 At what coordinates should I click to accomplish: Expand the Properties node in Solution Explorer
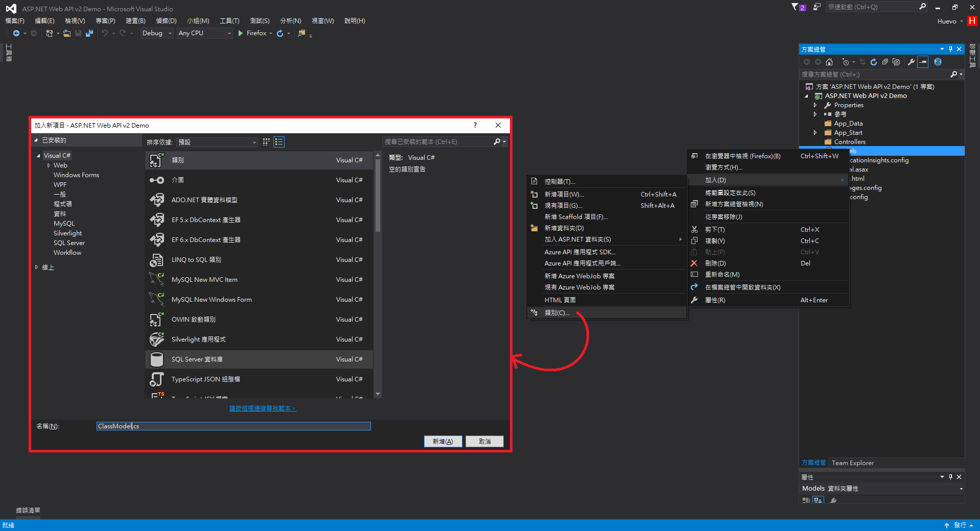(x=815, y=105)
